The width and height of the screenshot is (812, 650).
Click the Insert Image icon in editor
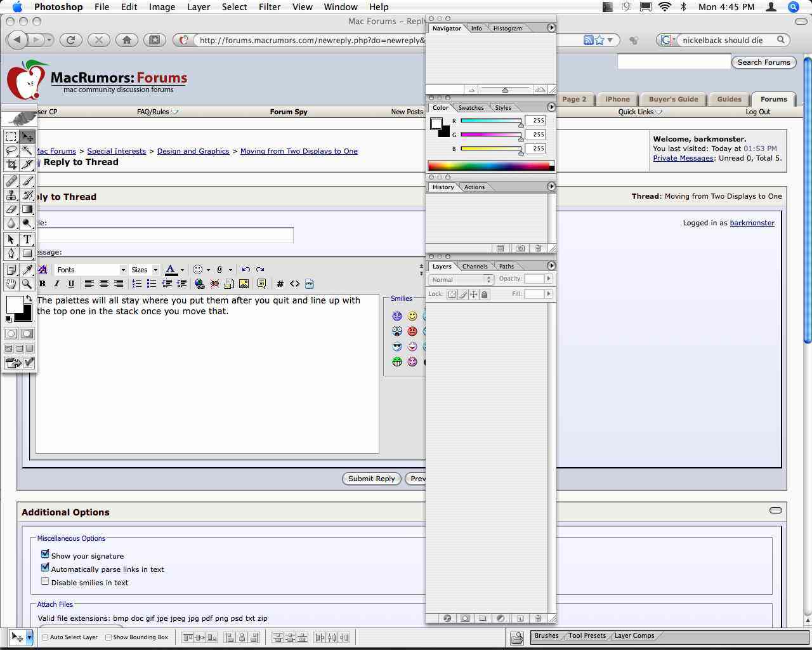point(244,284)
